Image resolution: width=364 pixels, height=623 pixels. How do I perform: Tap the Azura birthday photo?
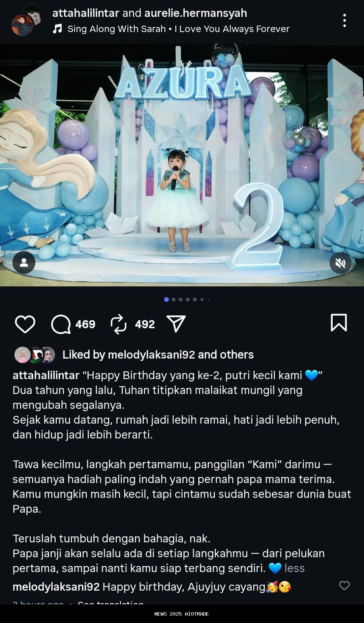coord(182,165)
